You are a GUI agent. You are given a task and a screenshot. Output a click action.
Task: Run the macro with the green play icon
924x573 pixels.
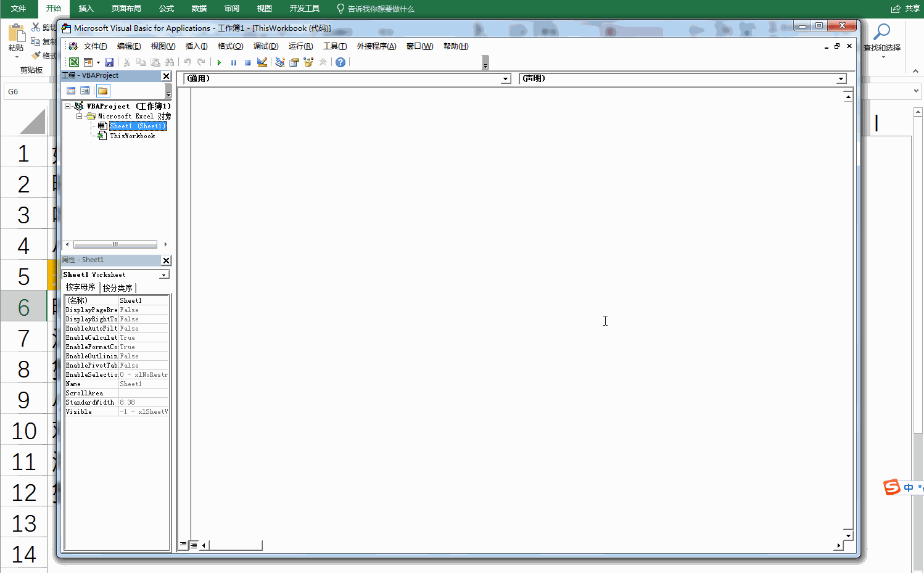coord(219,62)
